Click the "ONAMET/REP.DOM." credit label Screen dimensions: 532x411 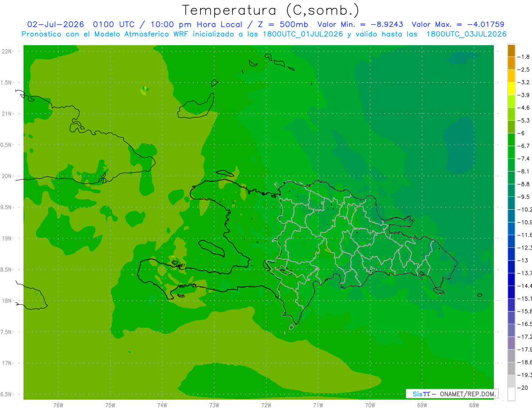click(x=467, y=394)
